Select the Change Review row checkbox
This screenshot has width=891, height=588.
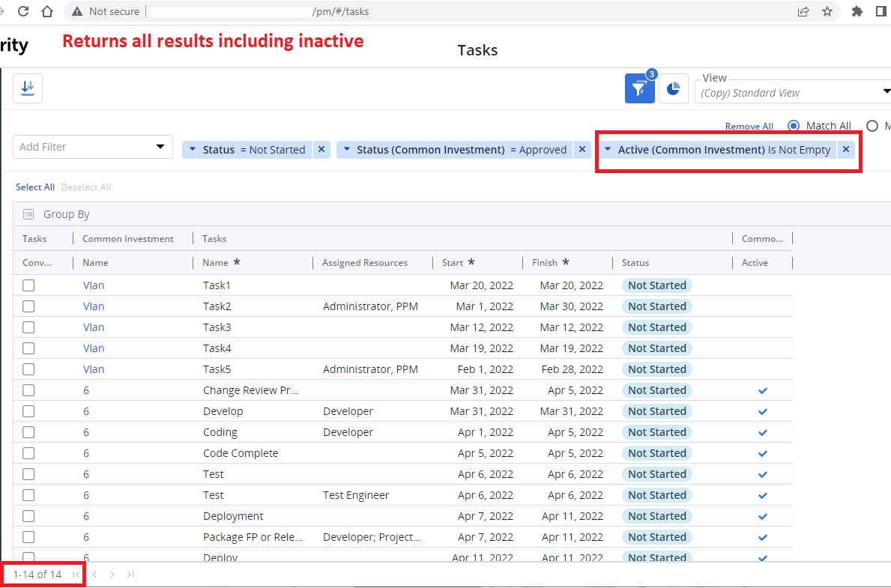[28, 390]
